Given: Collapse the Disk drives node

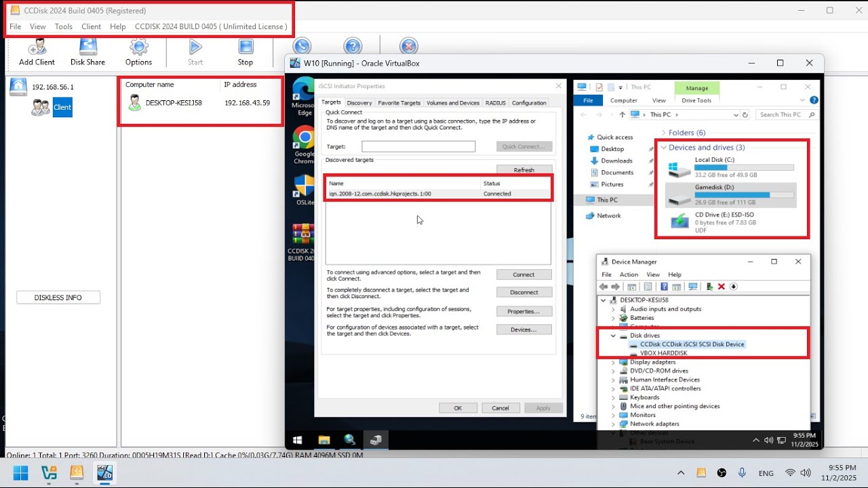Looking at the screenshot, I should click(x=614, y=335).
